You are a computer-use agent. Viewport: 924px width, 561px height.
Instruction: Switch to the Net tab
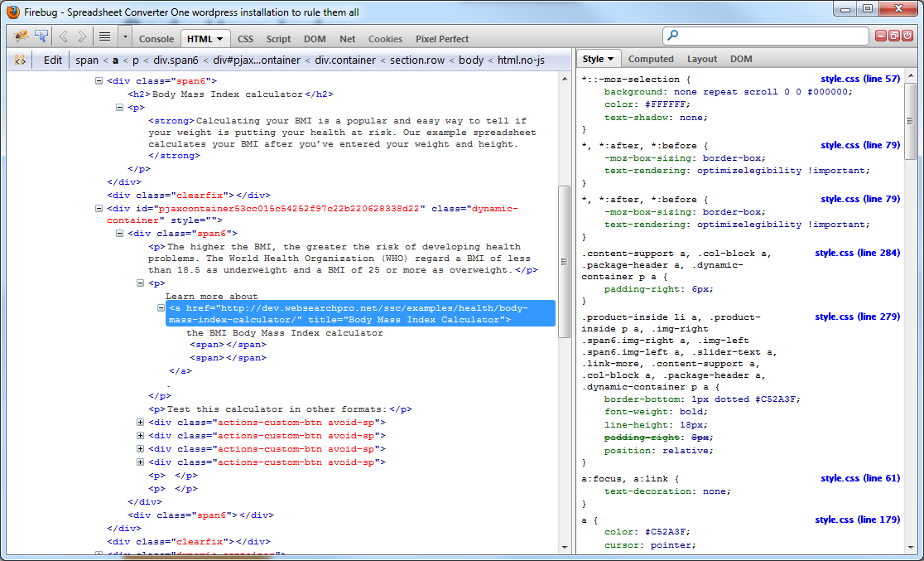(347, 39)
